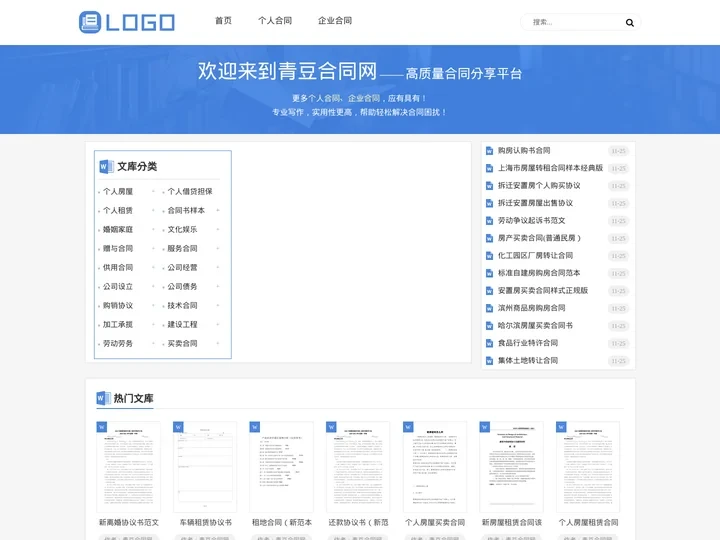Screen dimensions: 720x540
Task: Open category 个人房屋
Action: pyautogui.click(x=118, y=191)
